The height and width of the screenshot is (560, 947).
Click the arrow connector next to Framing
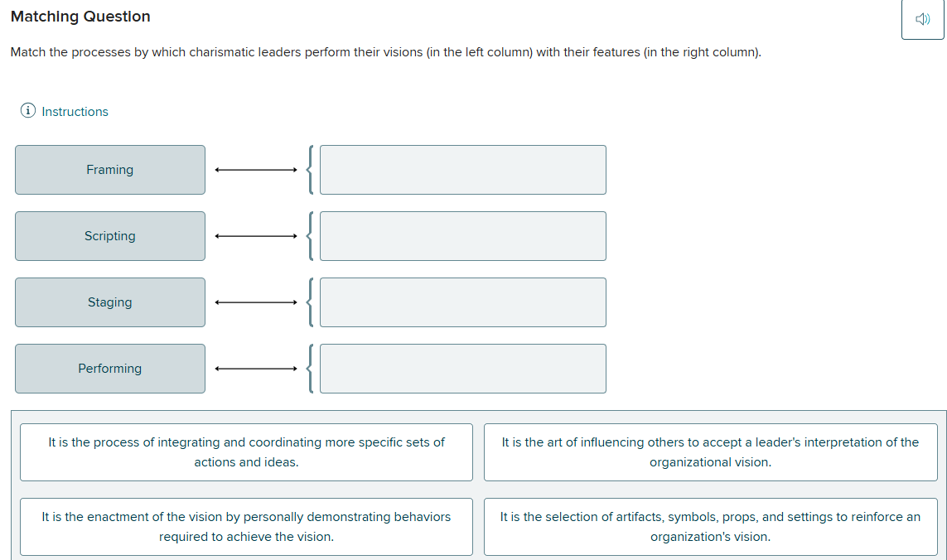[255, 169]
